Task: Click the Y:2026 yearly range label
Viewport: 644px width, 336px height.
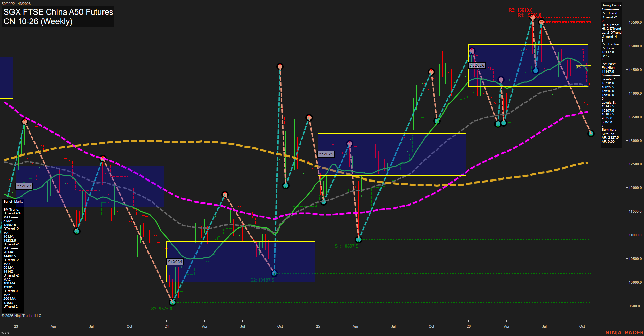Action: pyautogui.click(x=477, y=65)
